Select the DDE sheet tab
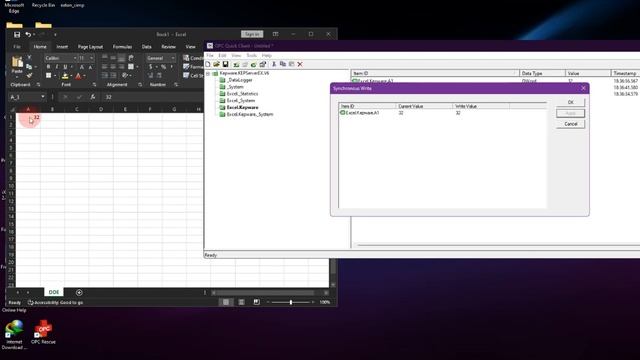The image size is (640, 360). tap(54, 292)
